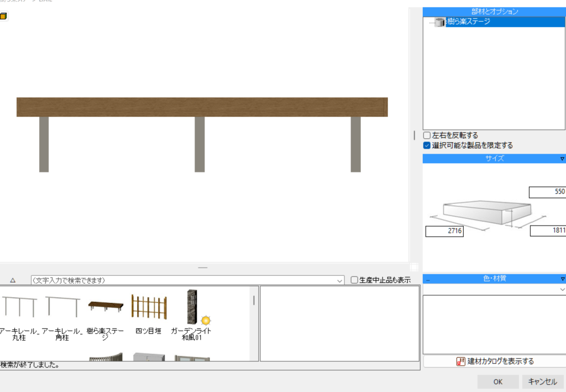
Task: Click the width field showing 2716
Action: (x=444, y=231)
